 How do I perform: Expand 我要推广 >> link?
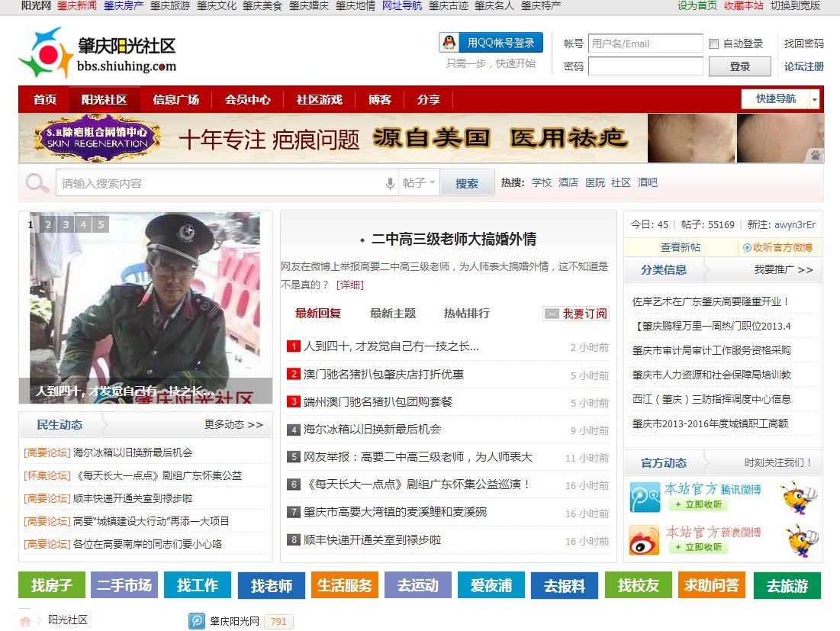[784, 269]
